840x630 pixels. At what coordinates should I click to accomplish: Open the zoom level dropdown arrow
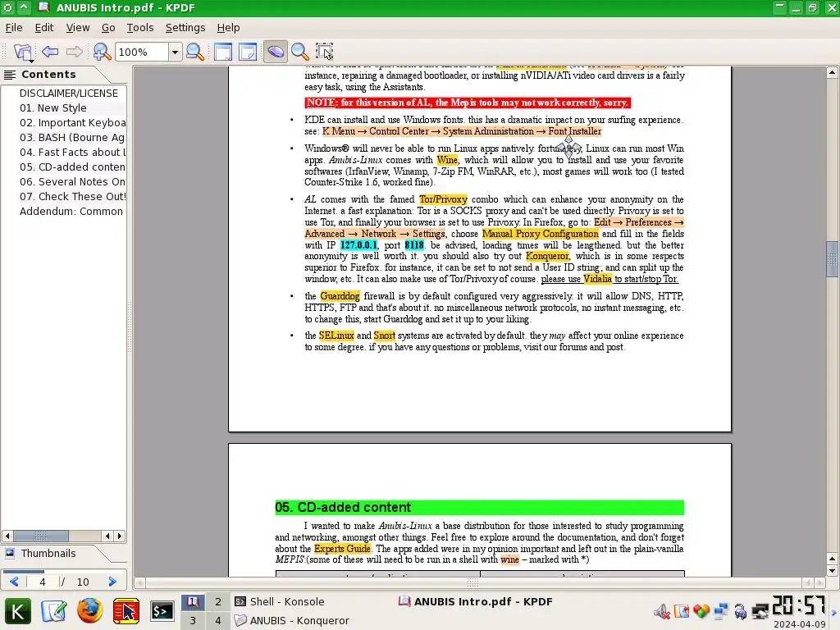tap(175, 52)
